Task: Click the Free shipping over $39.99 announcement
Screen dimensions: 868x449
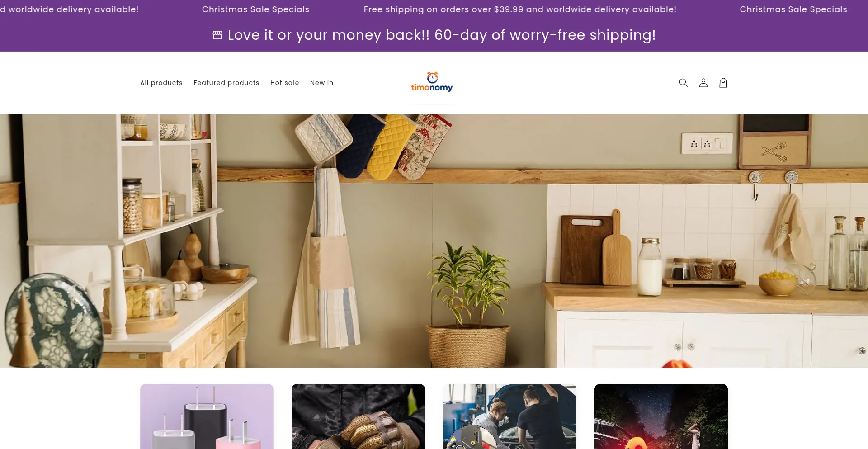Action: click(x=520, y=9)
